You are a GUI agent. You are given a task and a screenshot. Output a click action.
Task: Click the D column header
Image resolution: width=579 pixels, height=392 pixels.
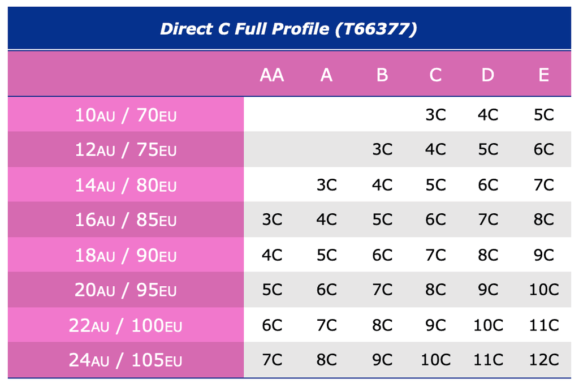pos(488,75)
